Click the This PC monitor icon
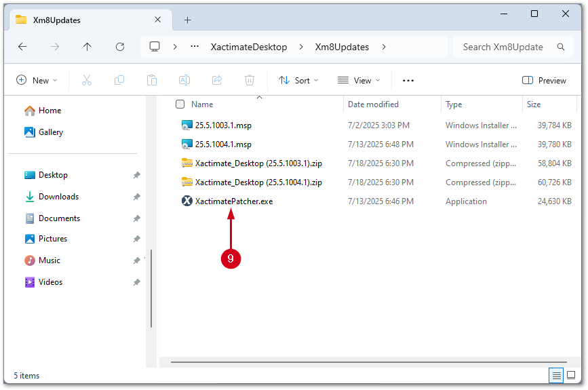Viewport: 588px width, 390px height. click(155, 47)
